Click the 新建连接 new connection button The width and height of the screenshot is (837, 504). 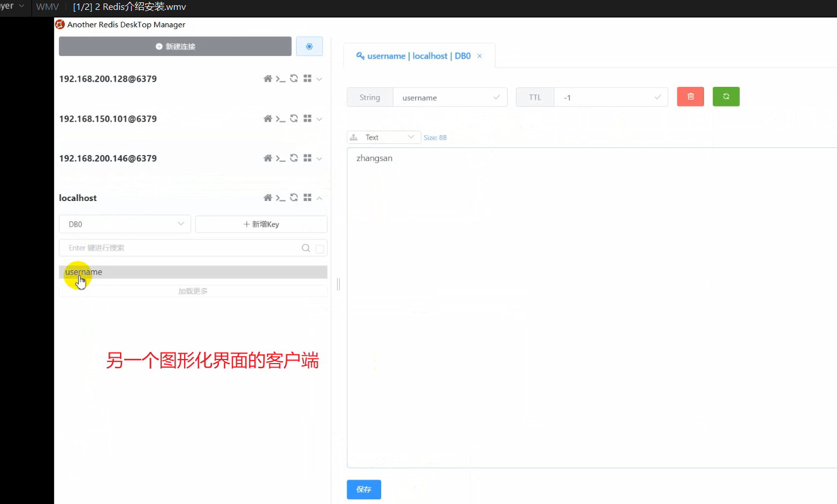(175, 47)
